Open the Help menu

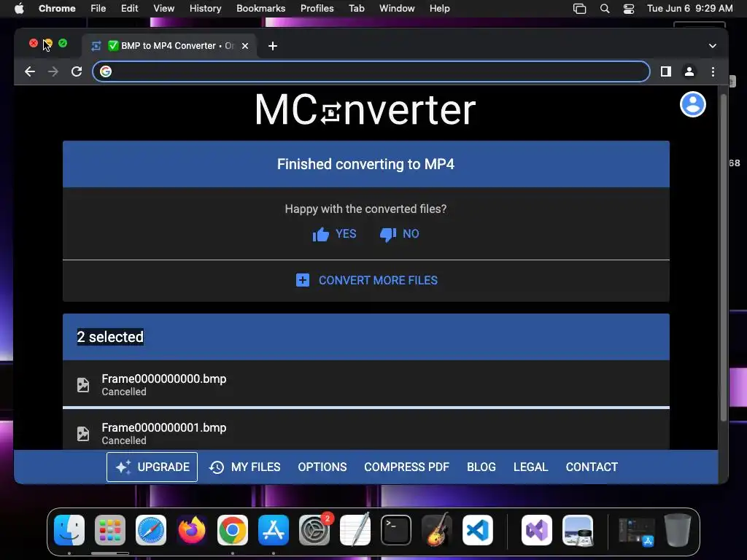pos(439,9)
